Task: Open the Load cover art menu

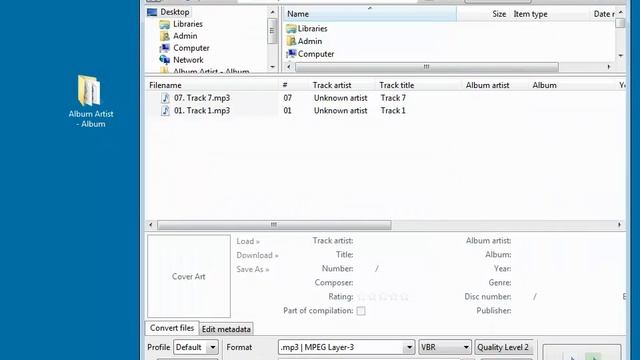Action: 248,241
